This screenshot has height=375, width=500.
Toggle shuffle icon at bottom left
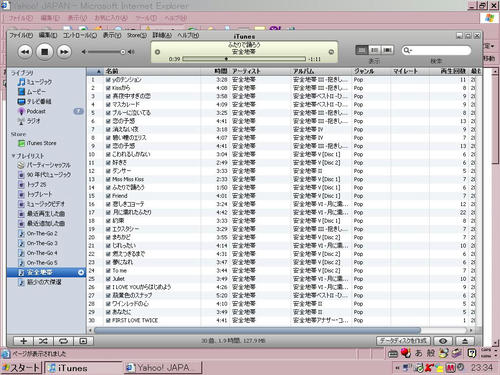(43, 341)
